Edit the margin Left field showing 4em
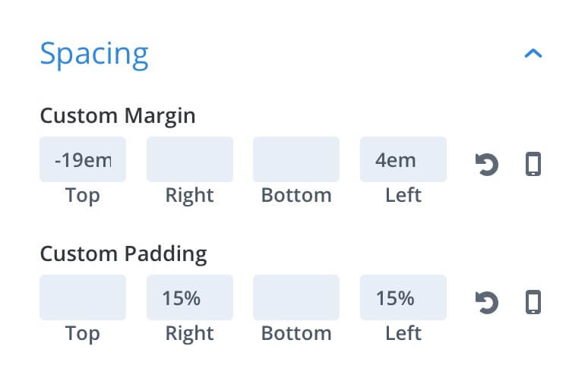This screenshot has height=384, width=588. click(x=403, y=159)
